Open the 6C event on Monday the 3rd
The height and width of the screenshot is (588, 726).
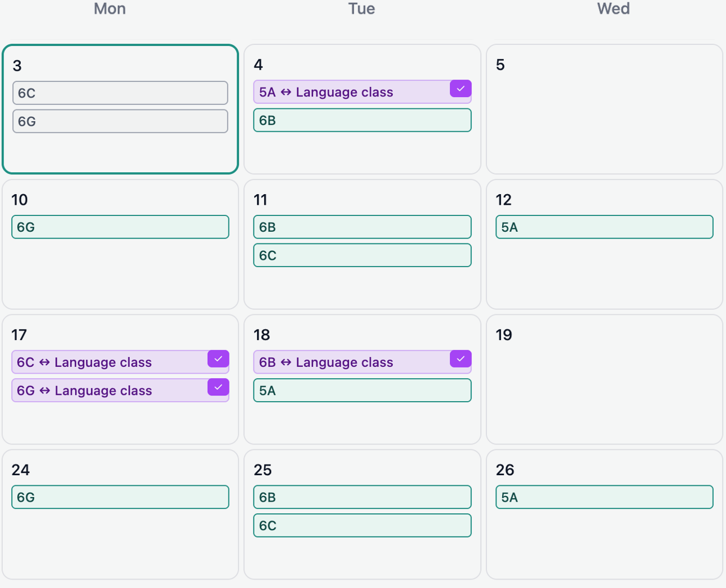click(x=120, y=93)
